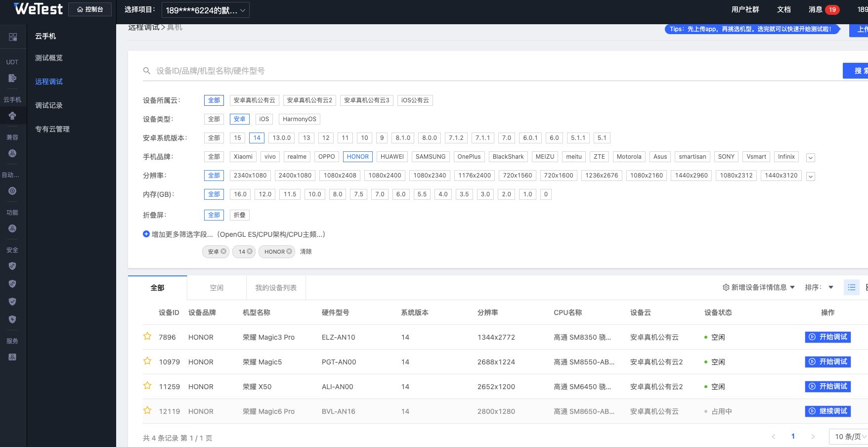Click the 远程调试 breadcrumb
This screenshot has height=447, width=868.
click(x=144, y=27)
